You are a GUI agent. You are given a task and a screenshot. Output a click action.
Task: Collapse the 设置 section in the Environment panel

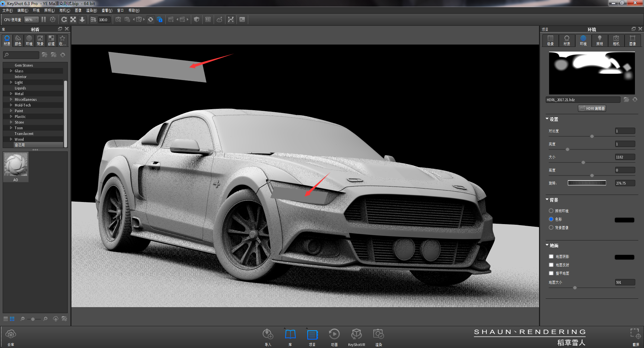(547, 119)
